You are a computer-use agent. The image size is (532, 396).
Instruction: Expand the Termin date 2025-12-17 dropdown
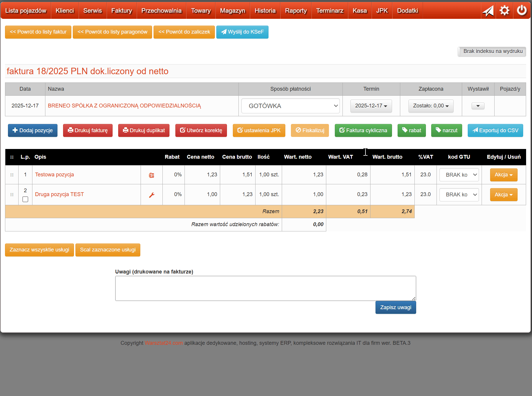pyautogui.click(x=371, y=106)
